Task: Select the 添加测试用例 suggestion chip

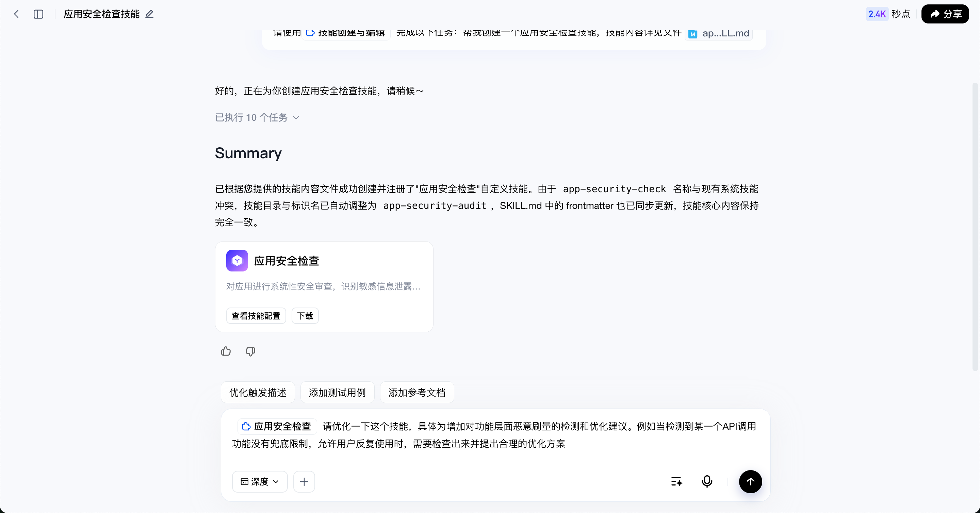Action: [337, 393]
